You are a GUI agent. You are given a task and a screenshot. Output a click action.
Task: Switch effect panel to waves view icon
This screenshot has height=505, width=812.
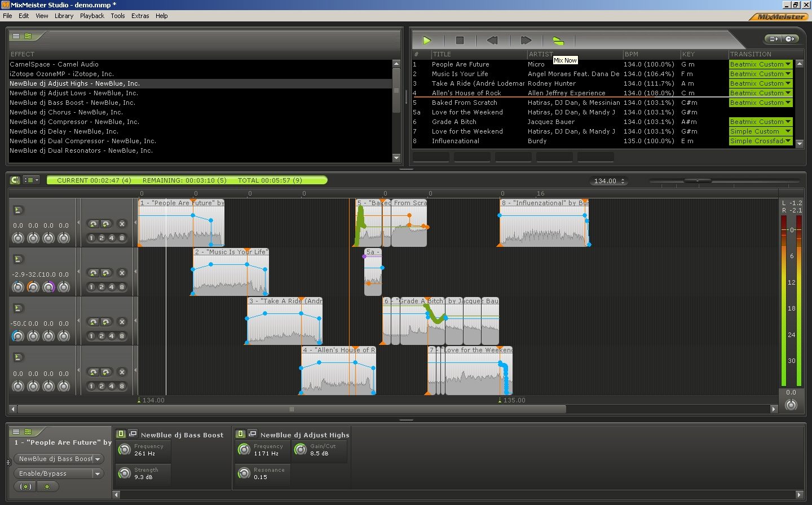pos(28,36)
